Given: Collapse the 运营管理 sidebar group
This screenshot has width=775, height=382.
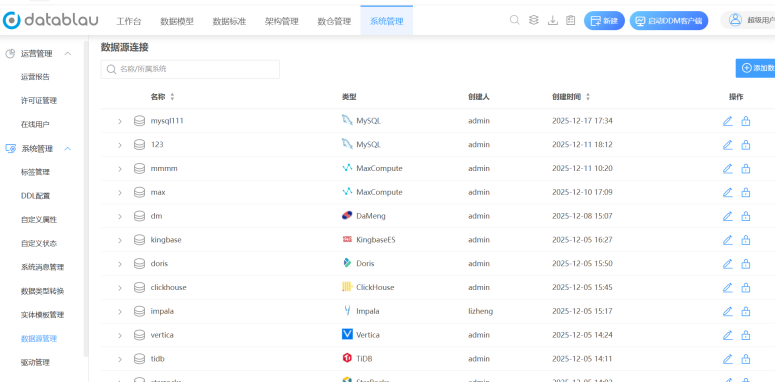Looking at the screenshot, I should coord(68,53).
